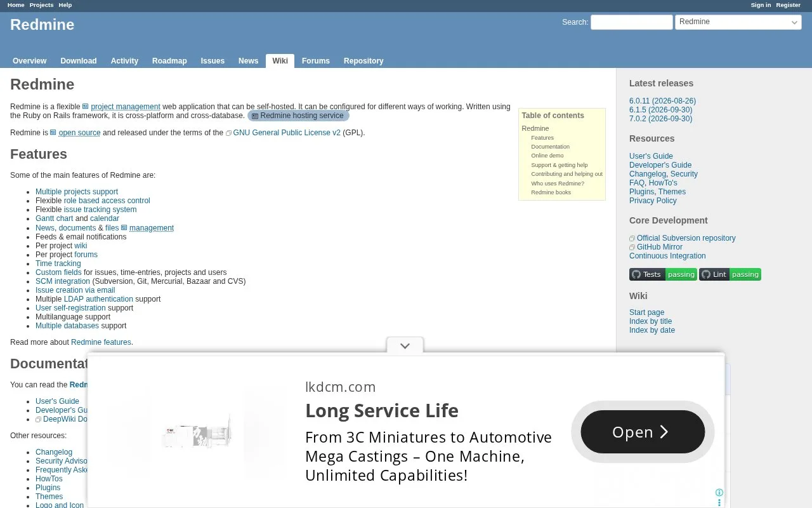Viewport: 812px width, 508px height.
Task: Click the wiki icon before 'project management'
Action: pyautogui.click(x=86, y=107)
